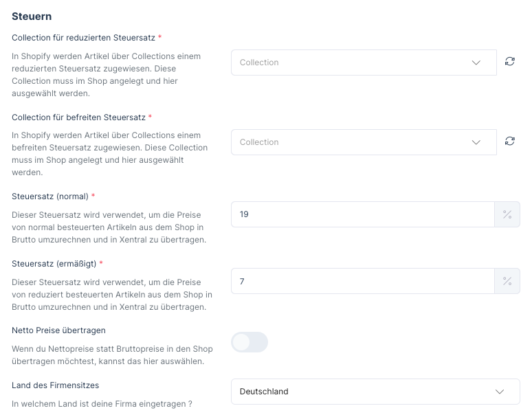532x417 pixels.
Task: Click the Steuern section heading
Action: click(32, 16)
